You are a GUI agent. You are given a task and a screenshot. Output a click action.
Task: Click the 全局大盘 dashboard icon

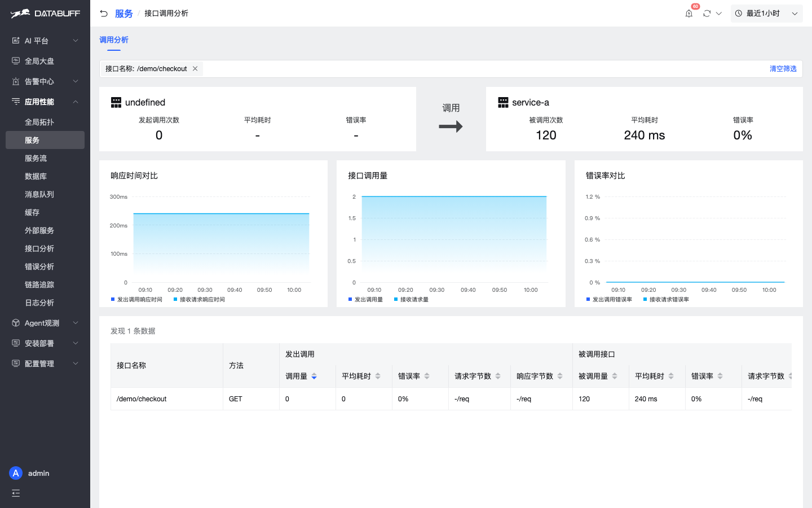[x=16, y=61]
